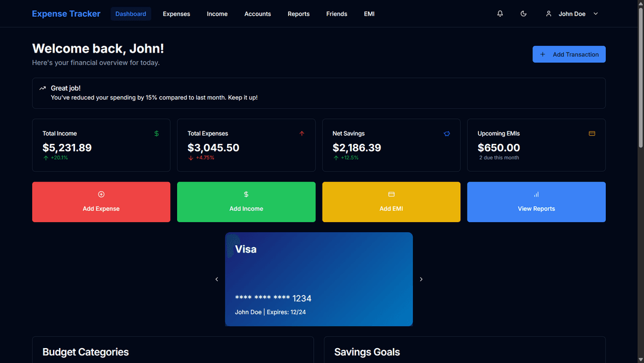Click the blue View Reports button
Viewport: 644px width, 363px height.
click(536, 202)
